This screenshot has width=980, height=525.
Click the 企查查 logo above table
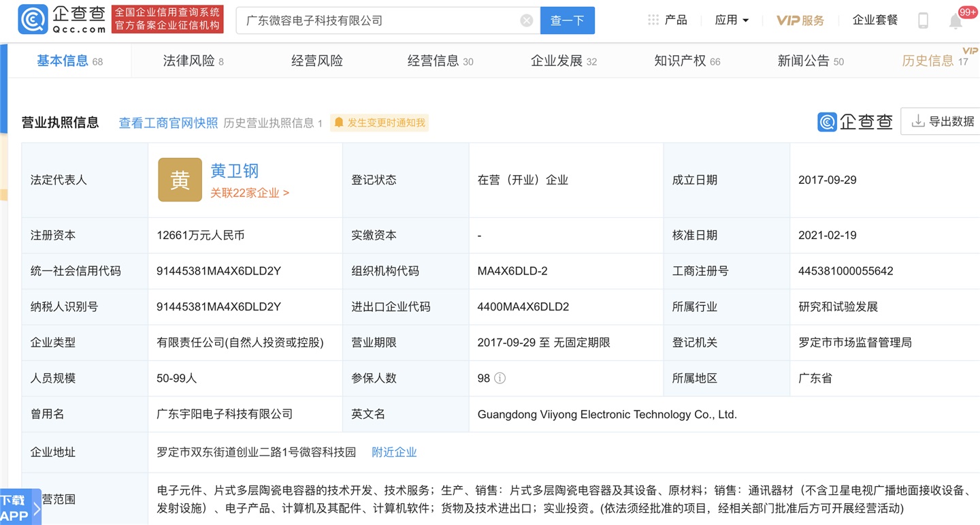coord(855,122)
